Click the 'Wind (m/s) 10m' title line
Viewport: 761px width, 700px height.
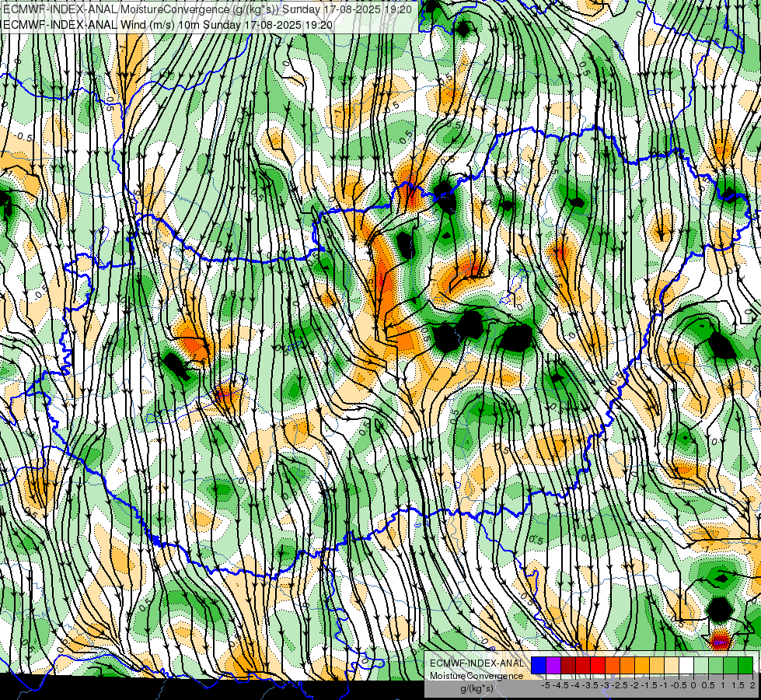(x=168, y=25)
